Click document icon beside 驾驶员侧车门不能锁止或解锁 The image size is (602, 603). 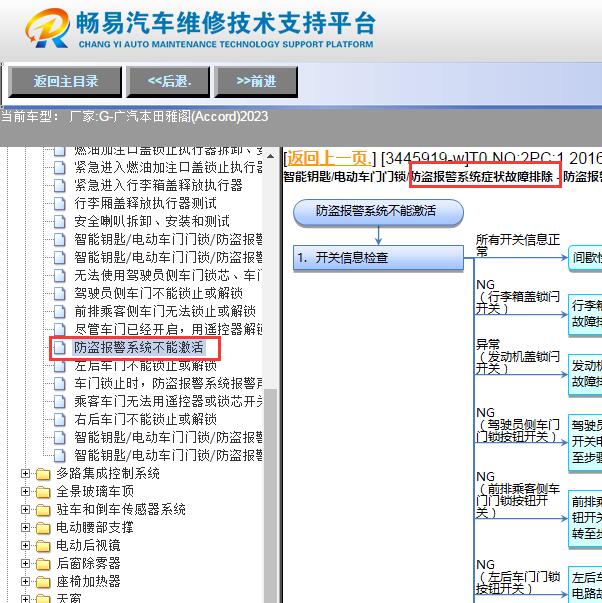tap(59, 293)
